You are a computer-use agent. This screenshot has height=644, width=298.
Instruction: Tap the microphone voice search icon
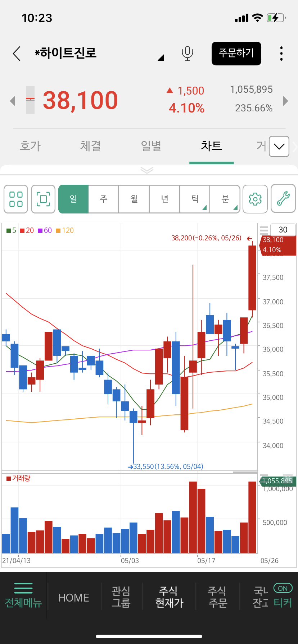click(187, 54)
